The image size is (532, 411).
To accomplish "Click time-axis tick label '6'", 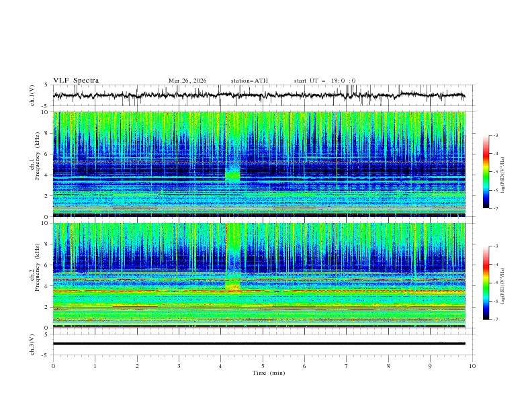I will (304, 366).
